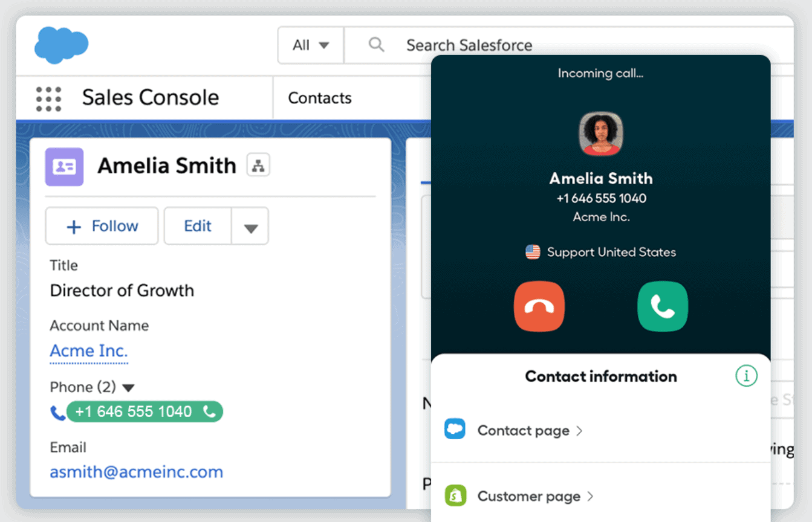This screenshot has height=522, width=812.
Task: Click the search magnifier icon
Action: tap(375, 44)
